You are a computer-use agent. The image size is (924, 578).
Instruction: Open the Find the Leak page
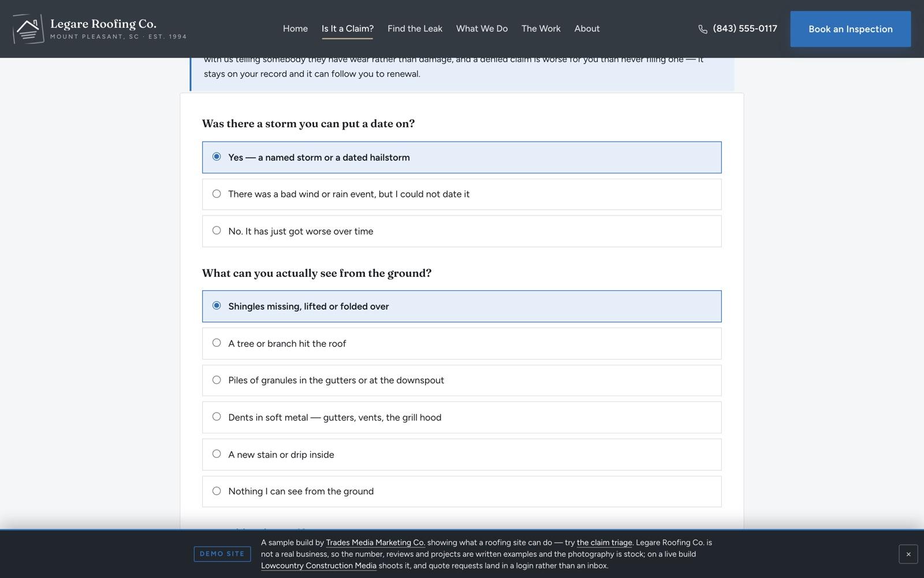(x=415, y=28)
